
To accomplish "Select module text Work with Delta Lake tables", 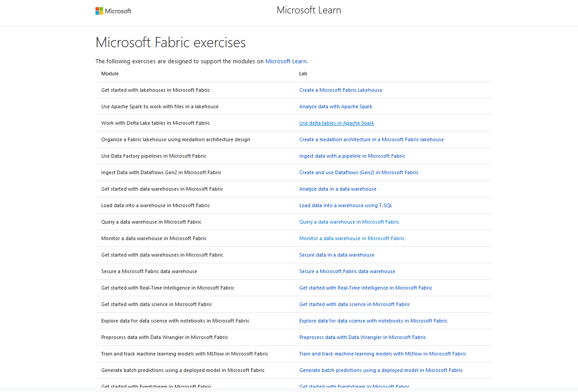I will point(155,123).
